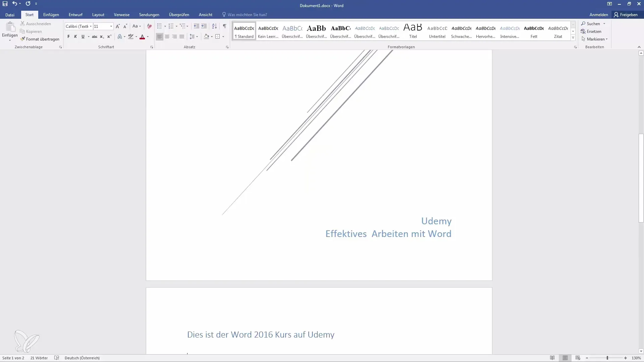
Task: Toggle italic formatting (K)
Action: pos(75,37)
